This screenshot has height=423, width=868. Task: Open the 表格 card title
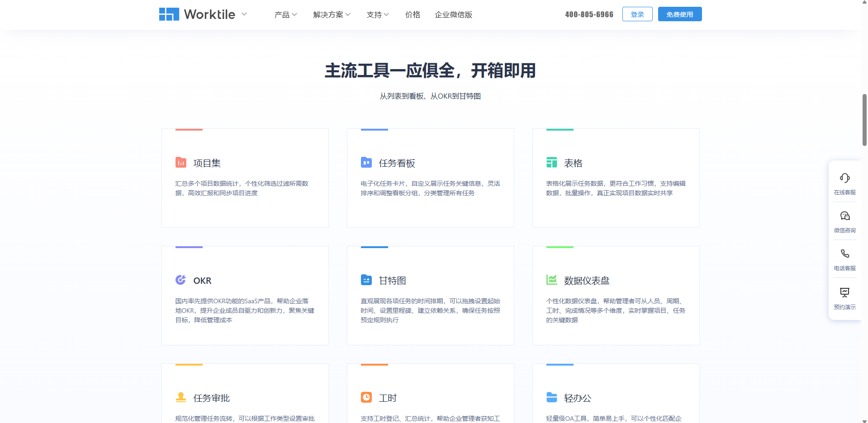574,163
